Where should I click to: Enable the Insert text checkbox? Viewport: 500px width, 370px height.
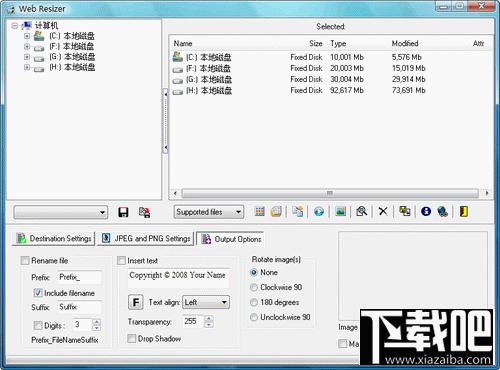[121, 260]
